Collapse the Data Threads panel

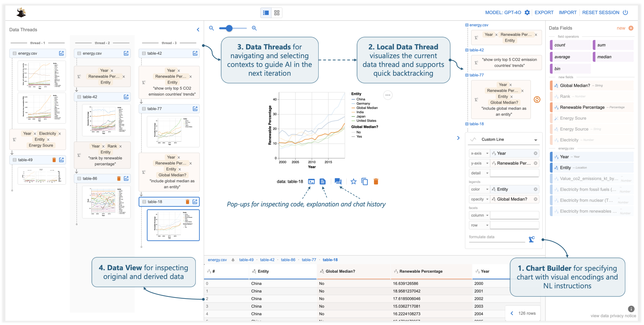pyautogui.click(x=198, y=30)
